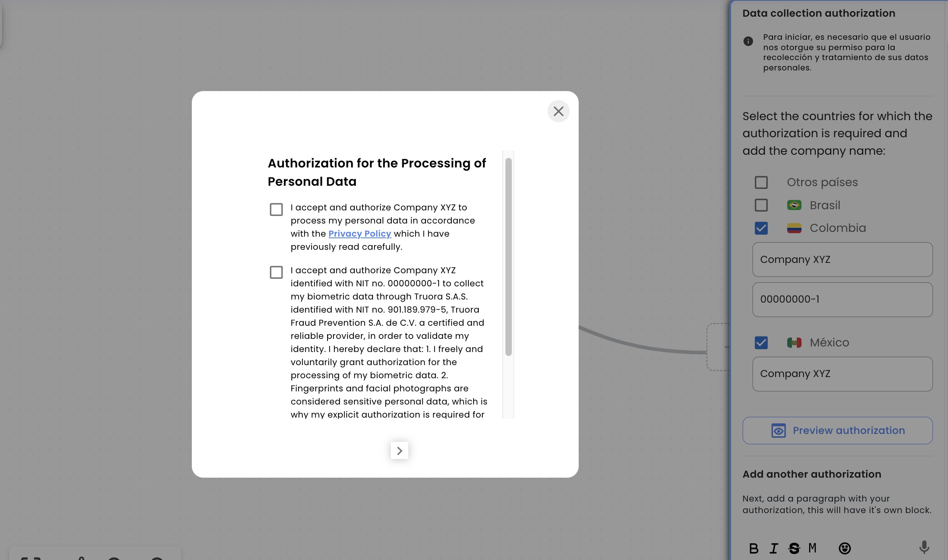
Task: Click the voice/microphone input icon
Action: (927, 546)
